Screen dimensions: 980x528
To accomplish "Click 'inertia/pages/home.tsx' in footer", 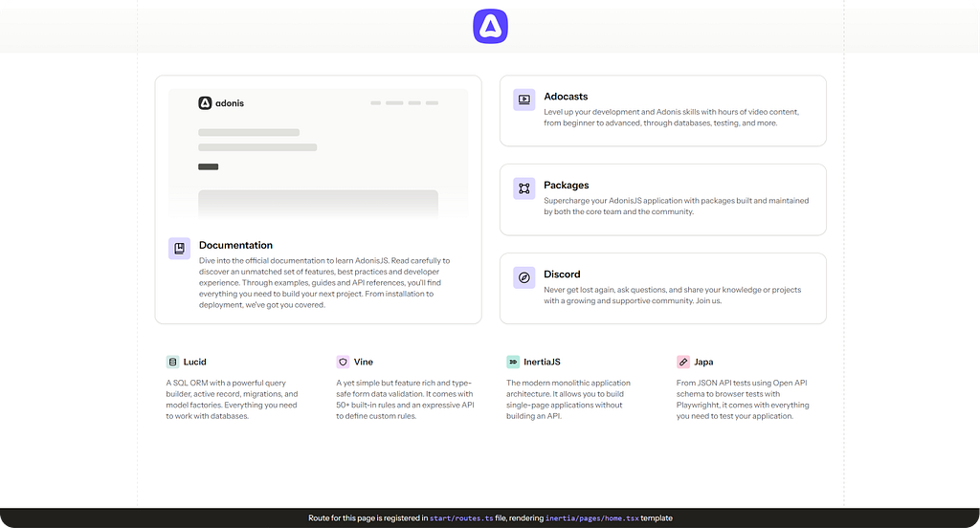I will tap(591, 518).
